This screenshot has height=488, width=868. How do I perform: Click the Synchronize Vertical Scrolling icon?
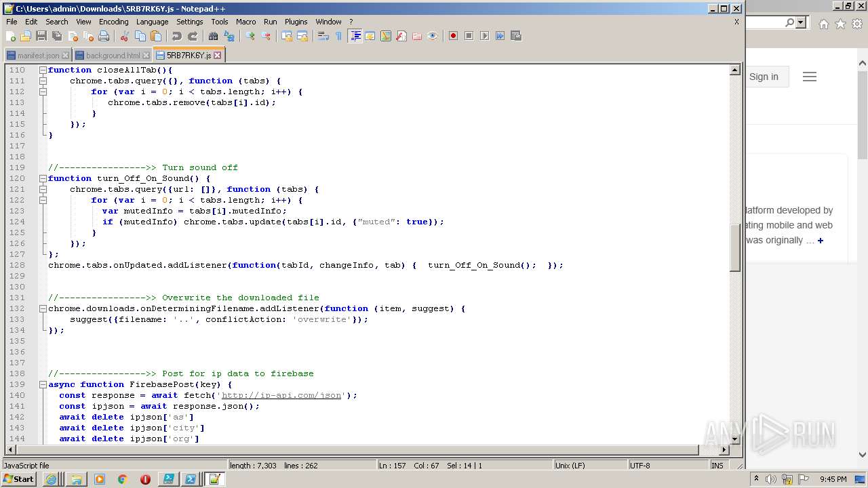point(287,36)
